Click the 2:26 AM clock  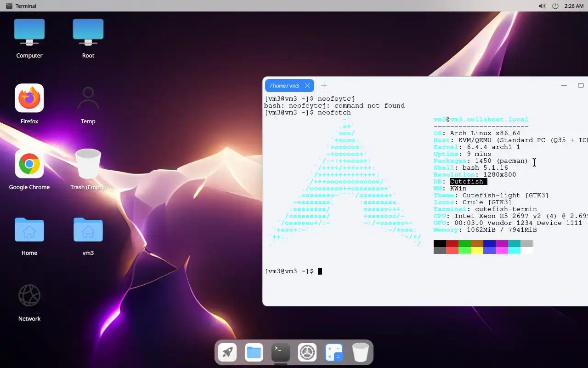tap(574, 6)
